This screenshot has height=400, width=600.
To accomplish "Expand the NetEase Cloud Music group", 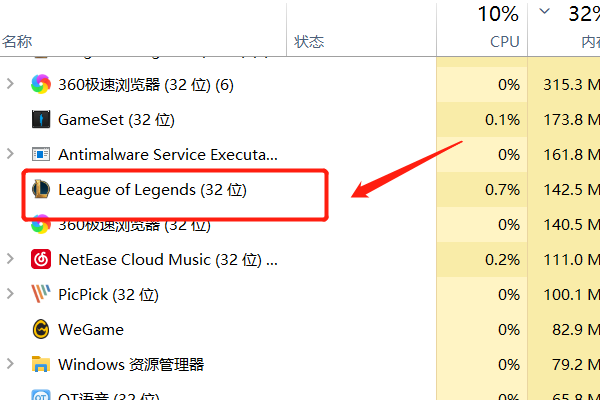I will tap(10, 259).
